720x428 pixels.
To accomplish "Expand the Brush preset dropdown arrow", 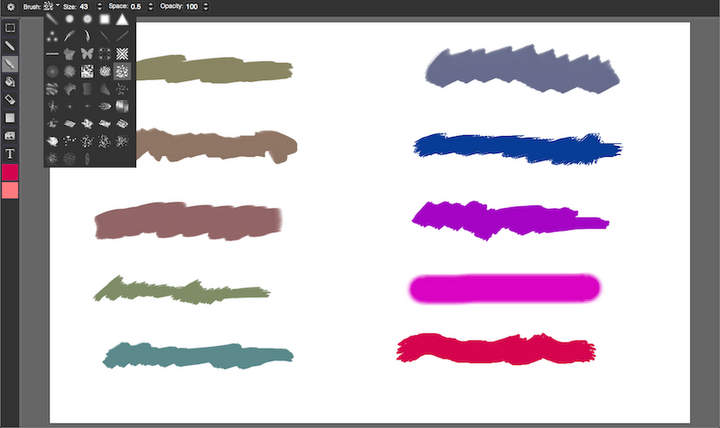I will (x=58, y=6).
